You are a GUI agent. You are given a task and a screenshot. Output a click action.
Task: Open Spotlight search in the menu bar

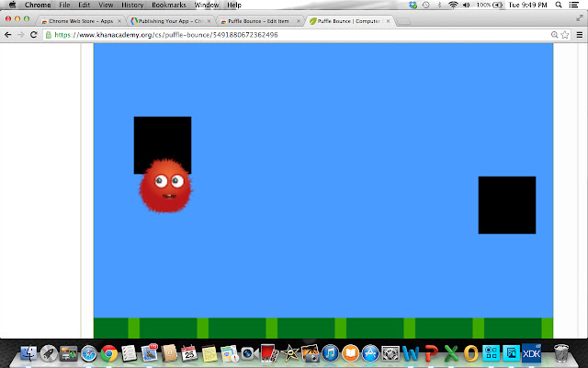click(559, 5)
